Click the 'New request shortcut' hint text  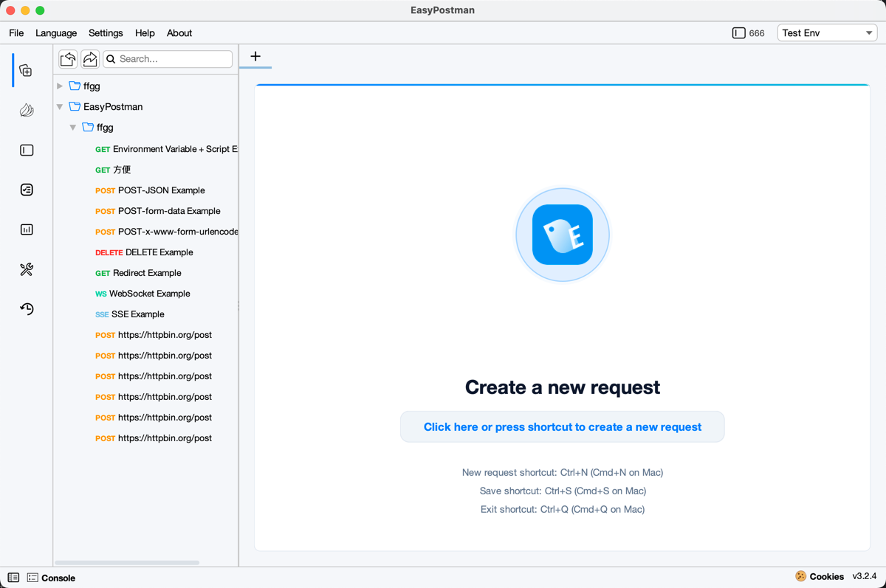tap(563, 472)
